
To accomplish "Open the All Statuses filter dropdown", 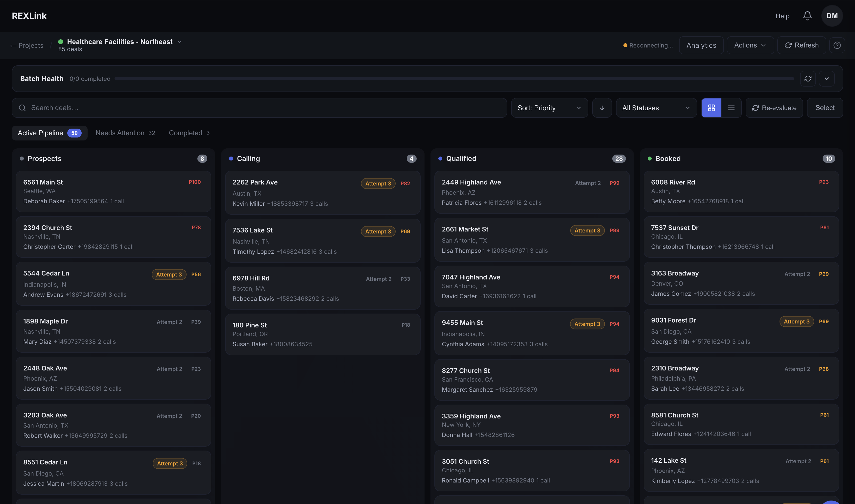I will pyautogui.click(x=656, y=108).
